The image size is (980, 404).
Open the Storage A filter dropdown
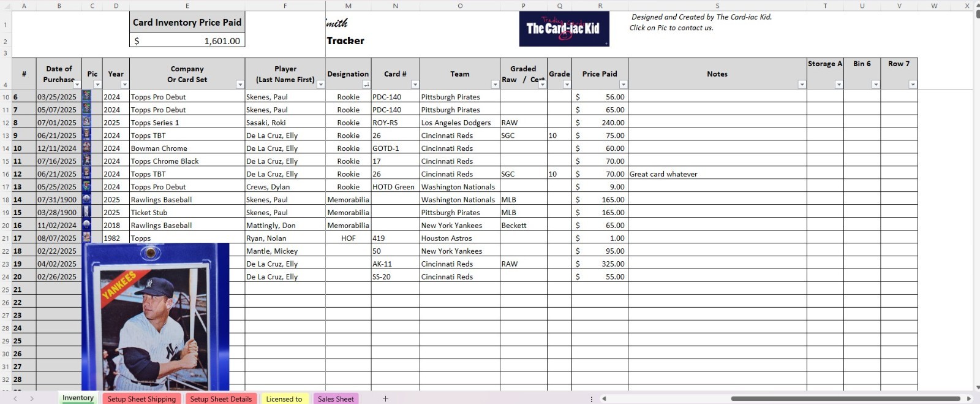coord(839,85)
